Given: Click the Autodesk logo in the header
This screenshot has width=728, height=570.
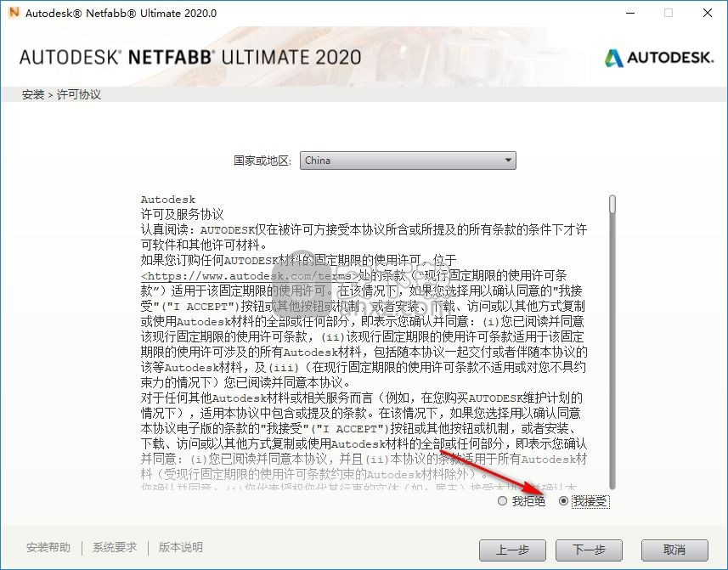Looking at the screenshot, I should 659,58.
